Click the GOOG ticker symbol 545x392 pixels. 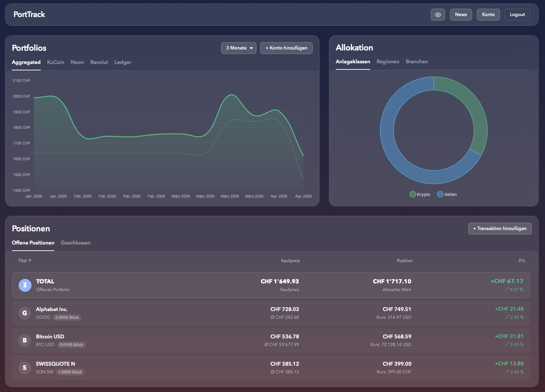point(43,317)
